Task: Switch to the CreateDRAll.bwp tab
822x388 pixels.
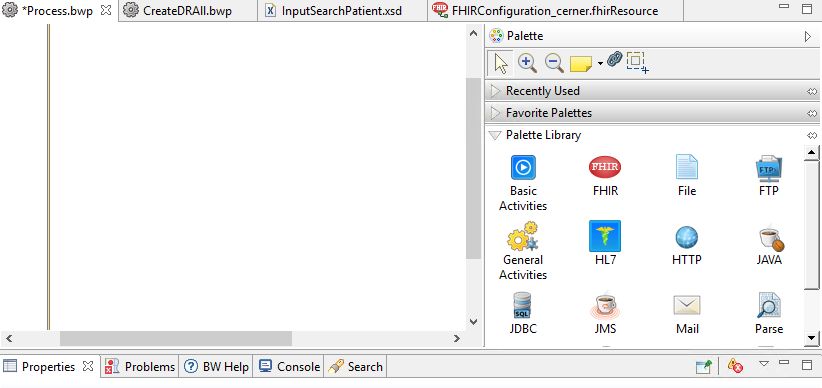Action: point(187,10)
